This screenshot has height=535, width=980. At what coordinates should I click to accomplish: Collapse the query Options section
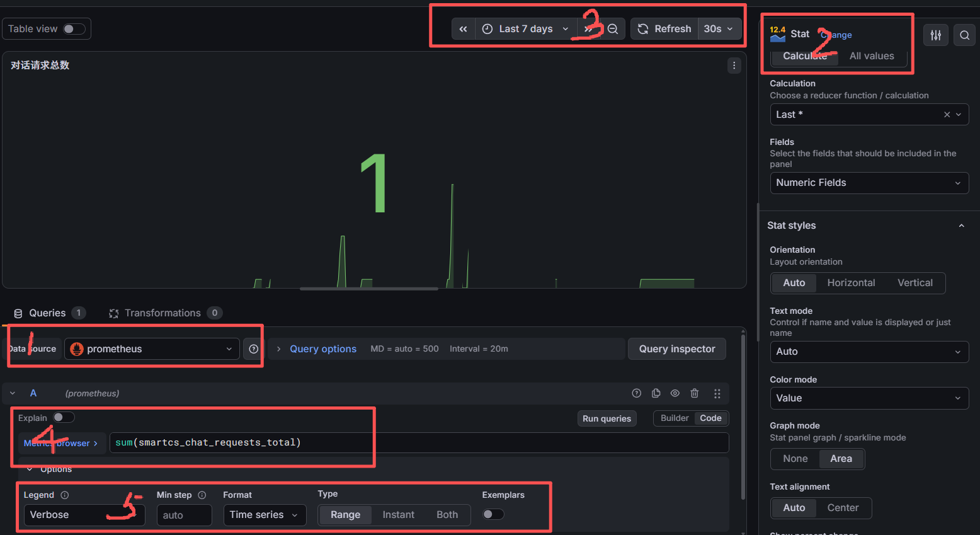tap(30, 469)
